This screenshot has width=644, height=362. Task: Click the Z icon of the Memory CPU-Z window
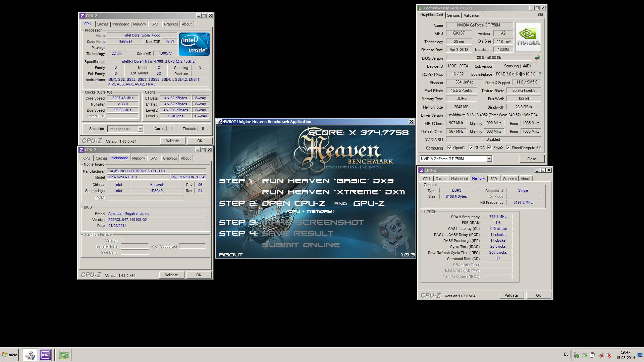[x=421, y=170]
